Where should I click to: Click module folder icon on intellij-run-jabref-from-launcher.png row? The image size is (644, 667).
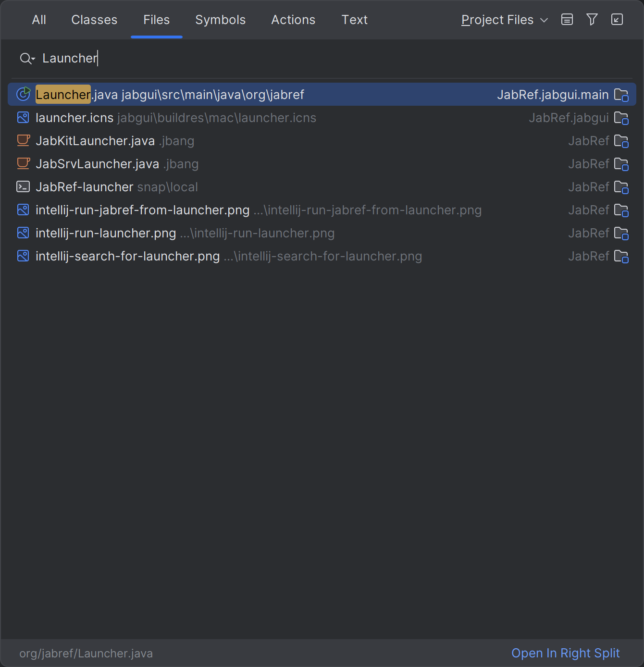pyautogui.click(x=621, y=210)
